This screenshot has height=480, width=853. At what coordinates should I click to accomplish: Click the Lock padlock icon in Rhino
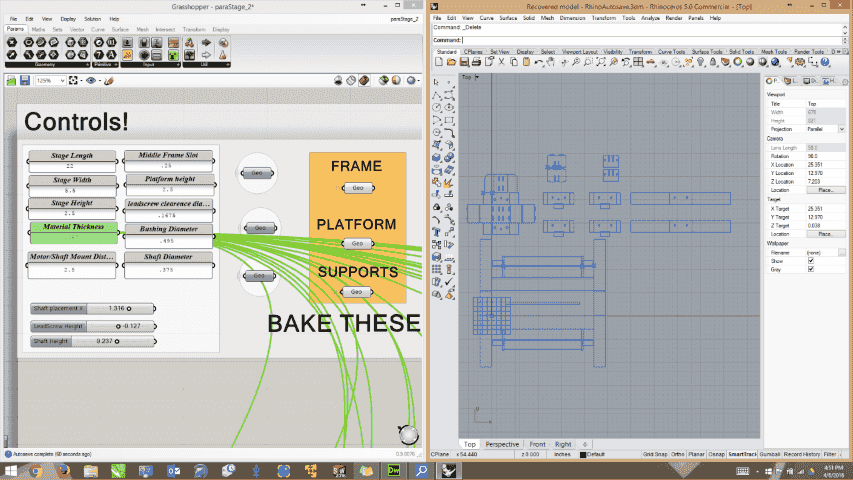(x=713, y=62)
